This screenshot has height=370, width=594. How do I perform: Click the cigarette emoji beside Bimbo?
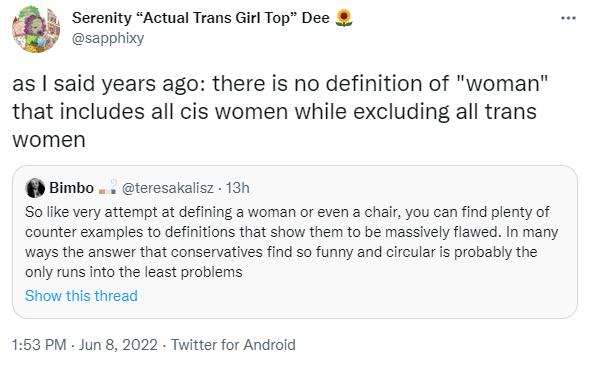coord(108,187)
